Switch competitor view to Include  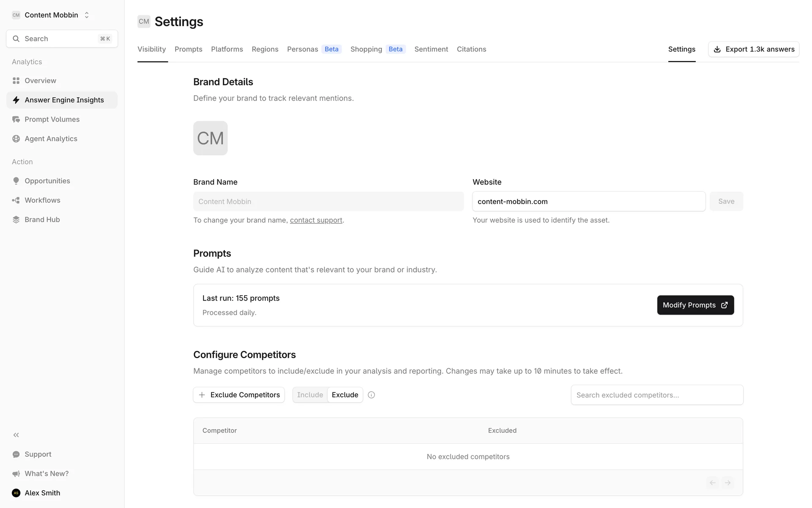[310, 395]
